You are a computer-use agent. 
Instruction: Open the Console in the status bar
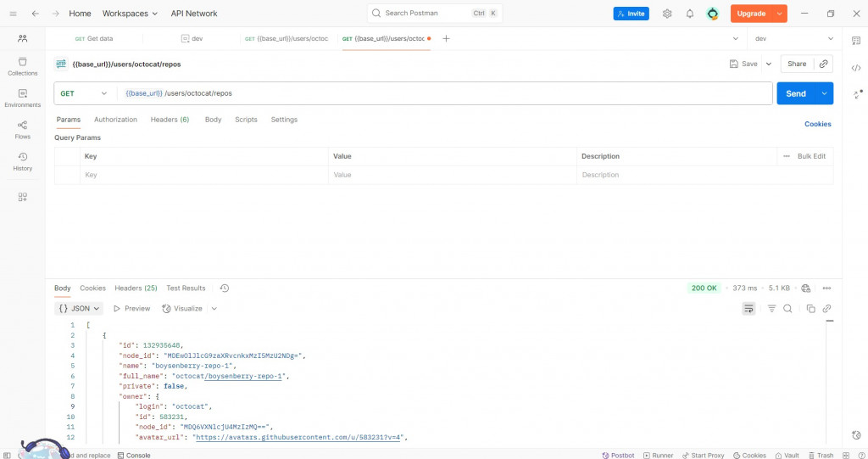pos(134,455)
